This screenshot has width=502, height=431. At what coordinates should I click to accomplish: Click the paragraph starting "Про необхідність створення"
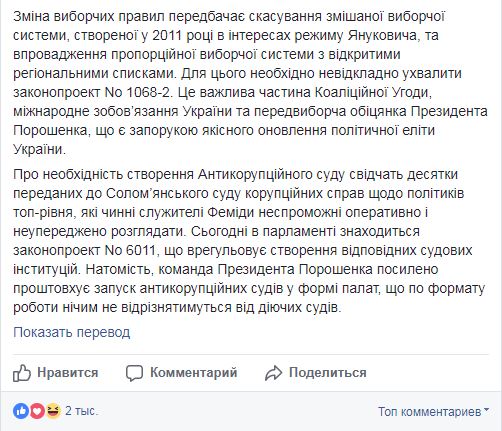click(249, 241)
